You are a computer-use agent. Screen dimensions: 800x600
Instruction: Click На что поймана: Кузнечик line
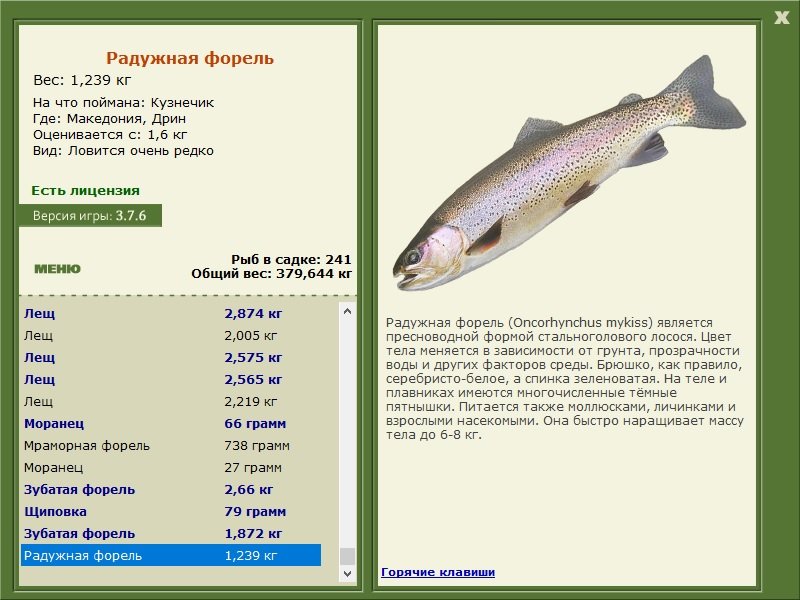pos(123,103)
